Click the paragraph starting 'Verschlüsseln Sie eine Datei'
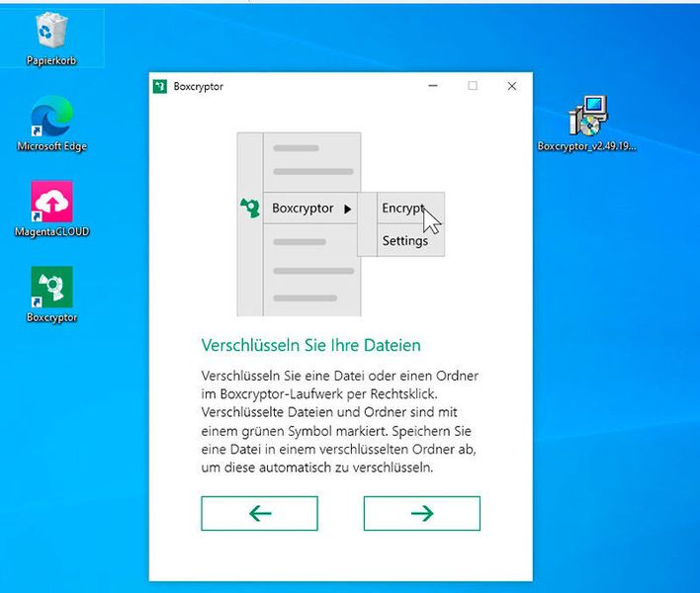Image resolution: width=700 pixels, height=593 pixels. point(340,421)
